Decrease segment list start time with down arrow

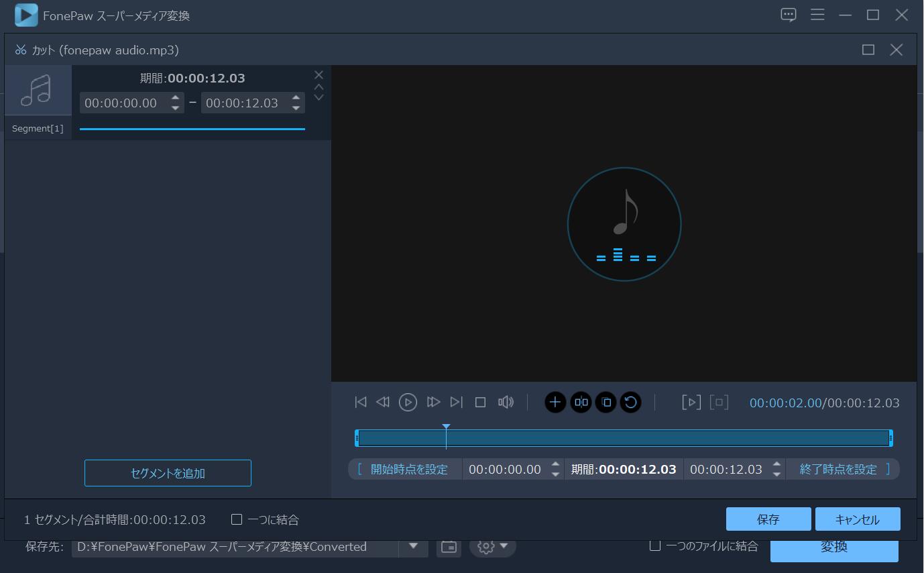175,107
